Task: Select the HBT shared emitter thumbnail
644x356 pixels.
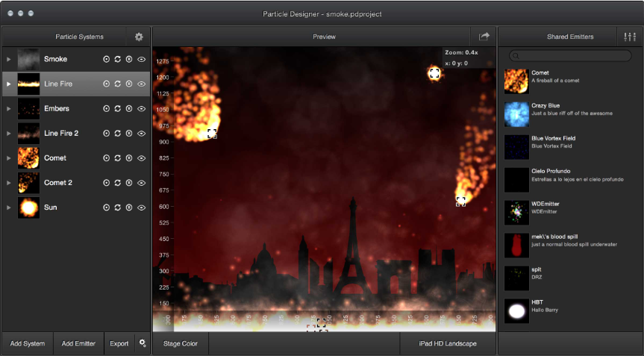Action: coord(516,311)
